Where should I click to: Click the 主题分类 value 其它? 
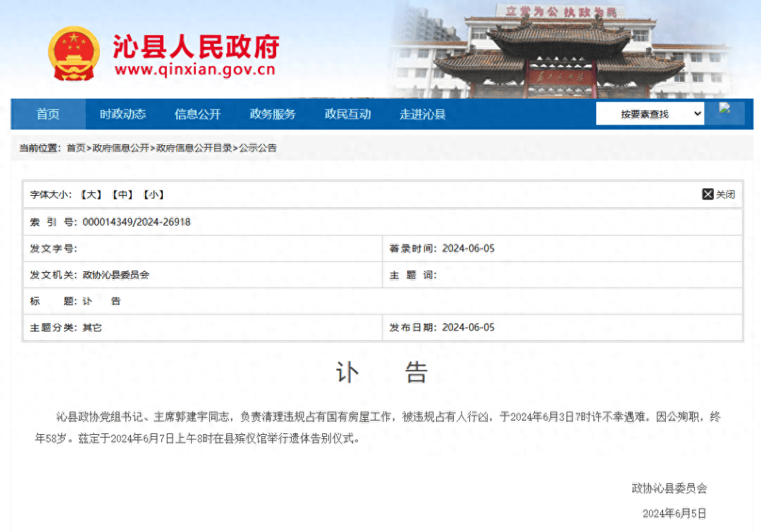click(92, 328)
